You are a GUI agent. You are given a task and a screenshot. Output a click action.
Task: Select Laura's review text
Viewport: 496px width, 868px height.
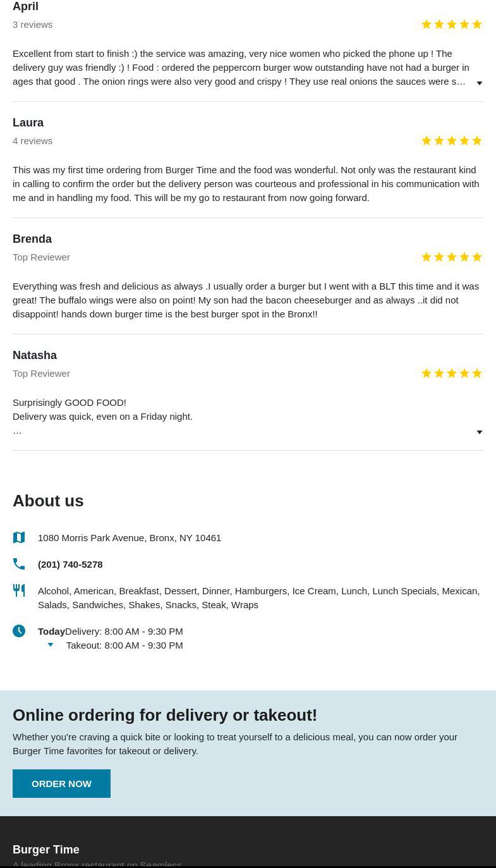click(x=246, y=183)
